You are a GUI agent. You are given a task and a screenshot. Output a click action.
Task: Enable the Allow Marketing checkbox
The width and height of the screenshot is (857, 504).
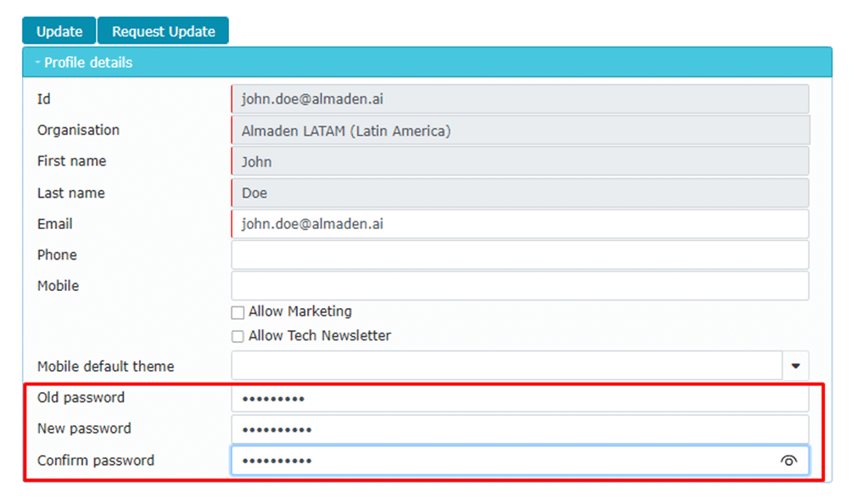tap(238, 313)
